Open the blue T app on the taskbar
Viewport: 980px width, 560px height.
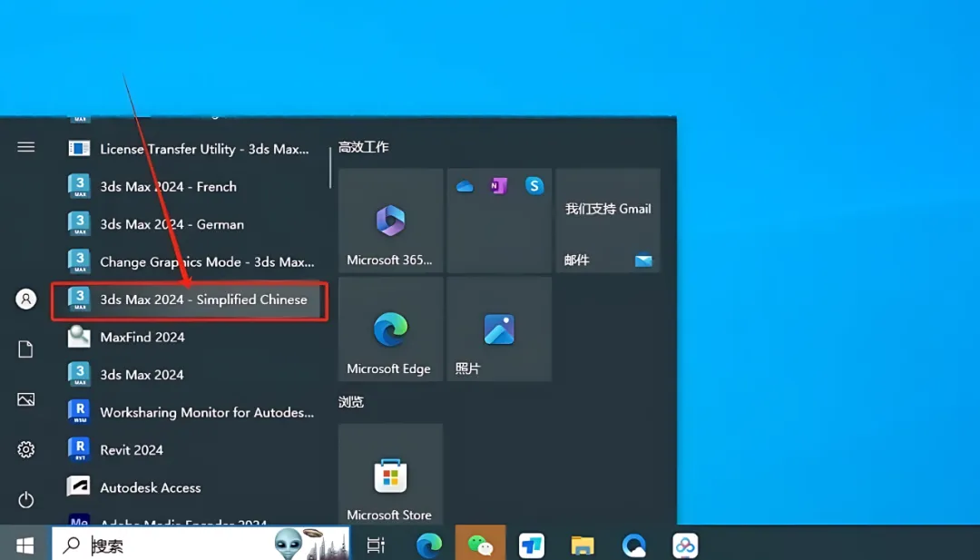(531, 545)
